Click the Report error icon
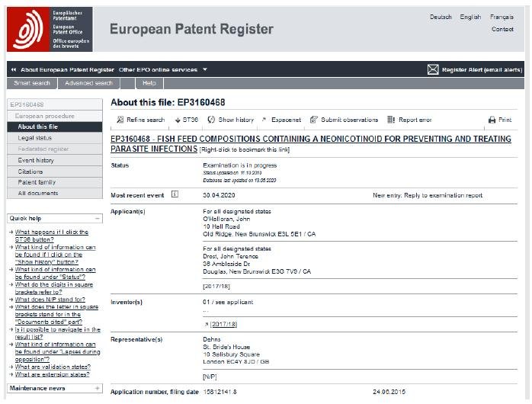This screenshot has width=532, height=404. [391, 120]
